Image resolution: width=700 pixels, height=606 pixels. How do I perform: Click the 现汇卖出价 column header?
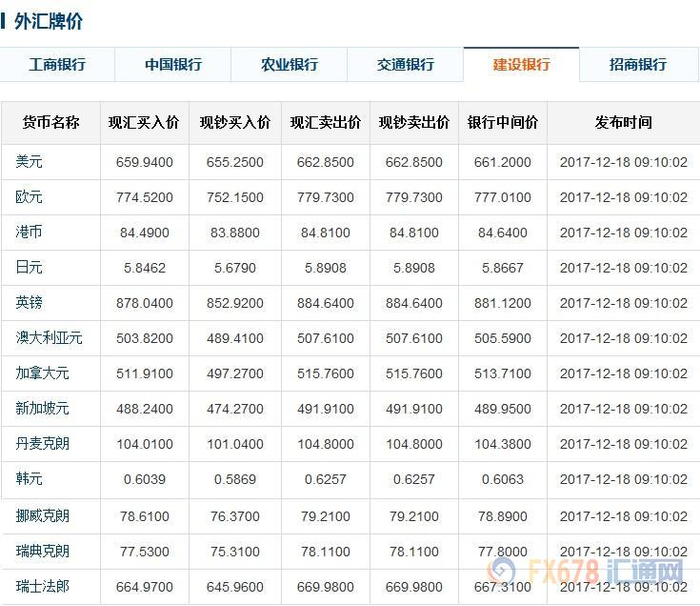click(x=325, y=122)
